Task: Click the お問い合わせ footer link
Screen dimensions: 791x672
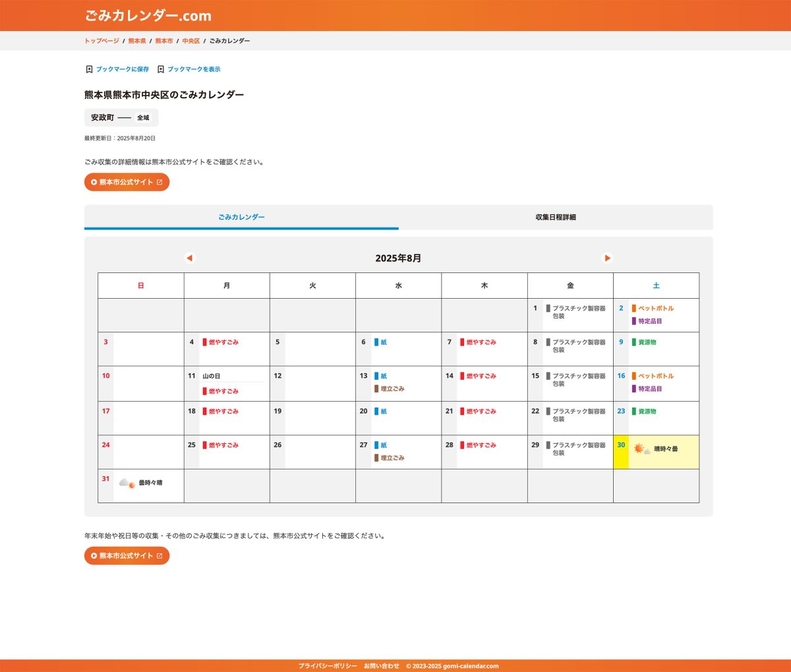Action: coord(382,666)
